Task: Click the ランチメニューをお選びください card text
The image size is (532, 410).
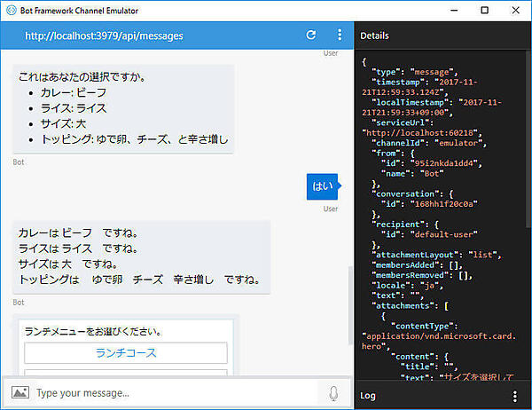Action: pos(93,331)
